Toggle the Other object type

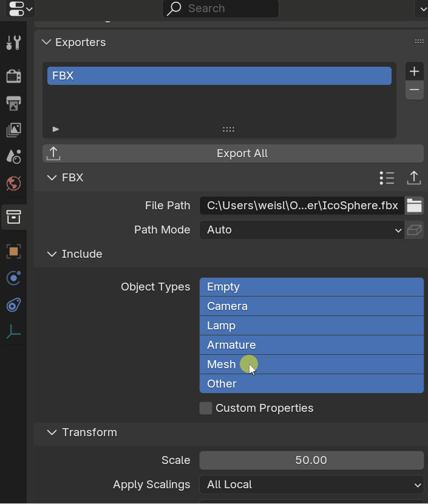coord(311,384)
